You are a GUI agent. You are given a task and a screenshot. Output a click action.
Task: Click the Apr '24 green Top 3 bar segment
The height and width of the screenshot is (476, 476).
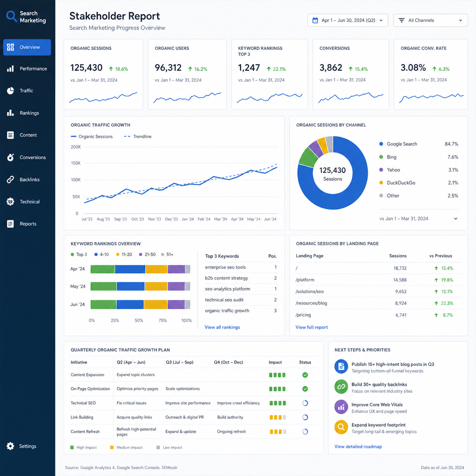(x=103, y=269)
